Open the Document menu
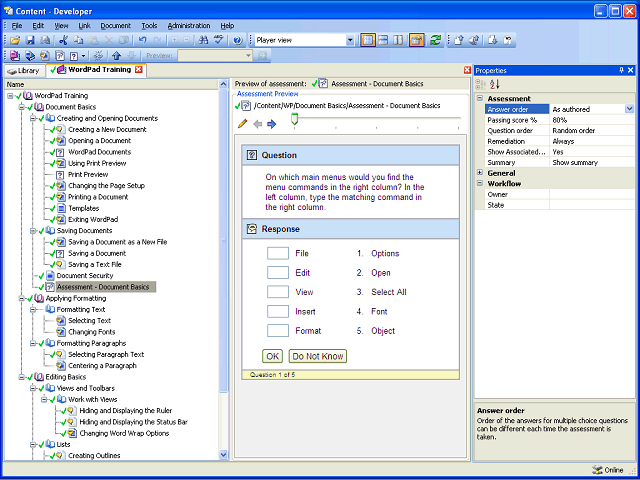The width and height of the screenshot is (640, 480). pos(116,26)
